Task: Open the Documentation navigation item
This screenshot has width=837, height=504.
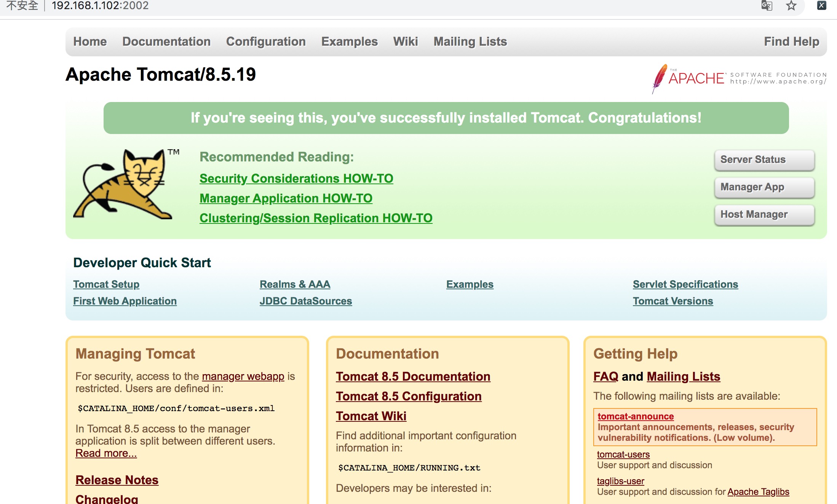Action: pyautogui.click(x=166, y=41)
